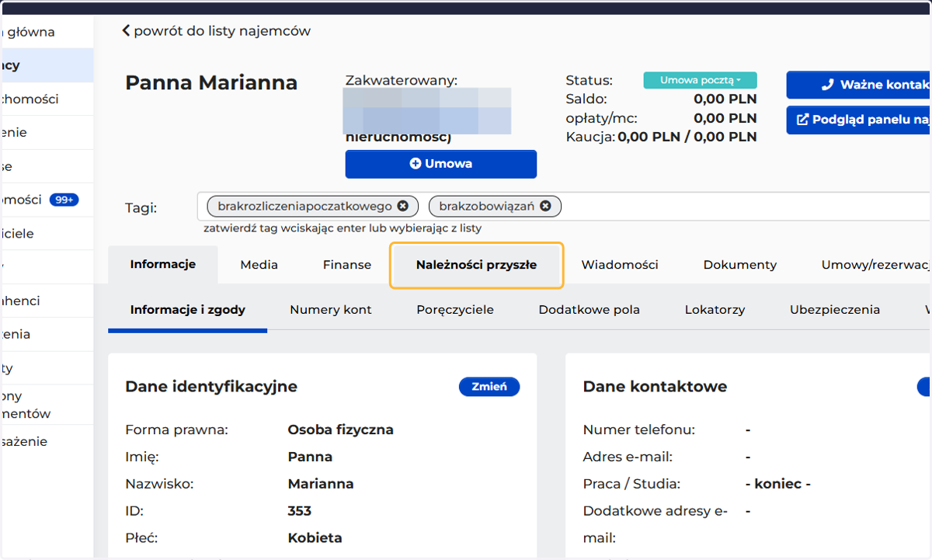Open the Należności przyszłe tab
Image resolution: width=932 pixels, height=560 pixels.
(x=476, y=265)
